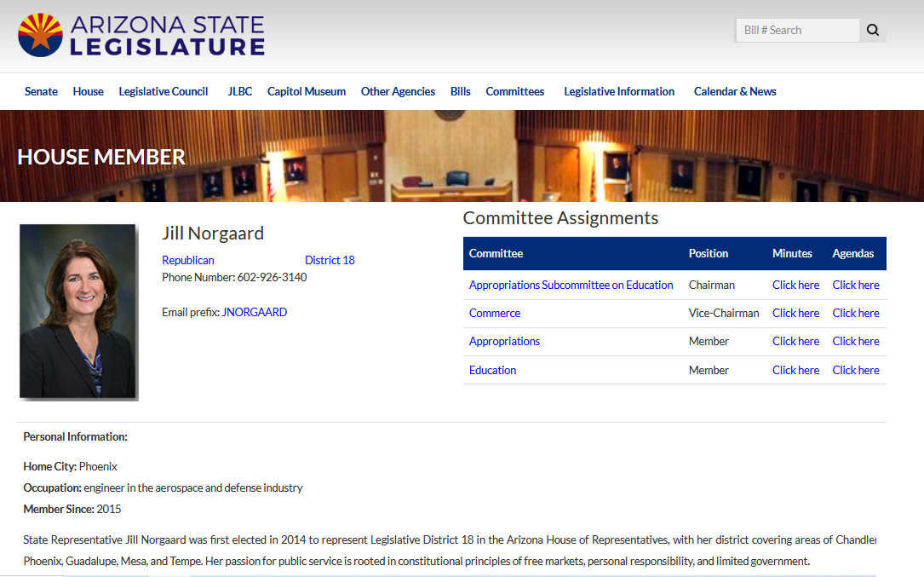Click the Chairman position cell
The image size is (924, 577).
click(x=712, y=285)
